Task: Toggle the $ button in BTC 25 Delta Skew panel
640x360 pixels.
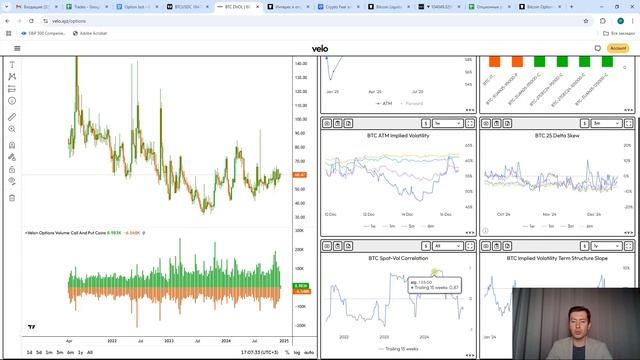Action: tap(584, 123)
